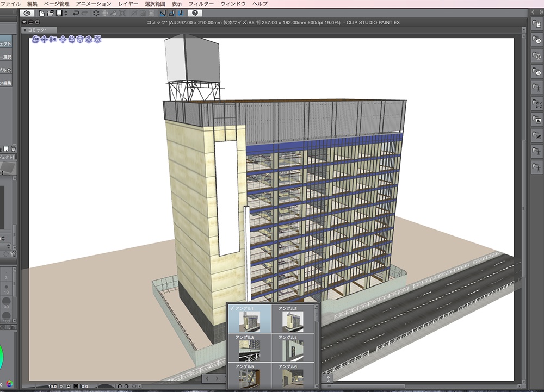Choose the アングル5 camera preset
Image resolution: width=544 pixels, height=392 pixels.
pyautogui.click(x=250, y=375)
